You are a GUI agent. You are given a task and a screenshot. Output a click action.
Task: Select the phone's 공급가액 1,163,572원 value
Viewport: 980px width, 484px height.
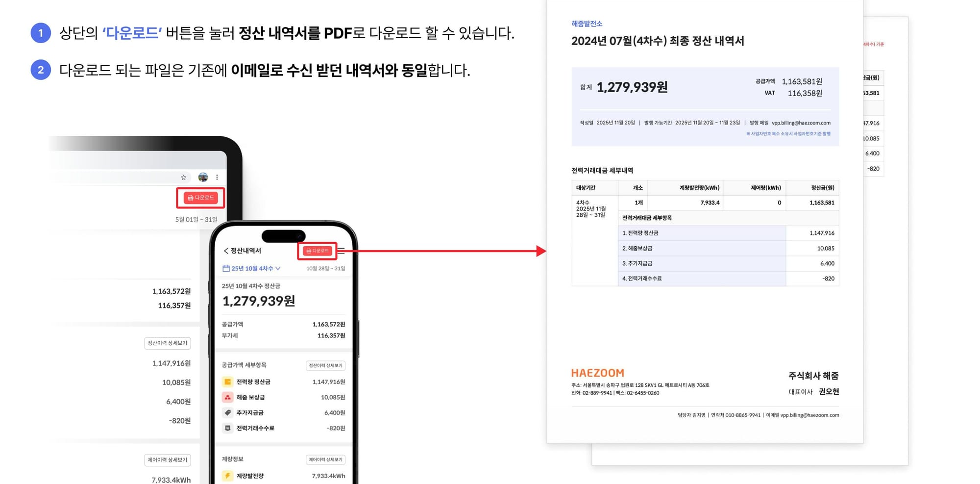click(x=329, y=324)
